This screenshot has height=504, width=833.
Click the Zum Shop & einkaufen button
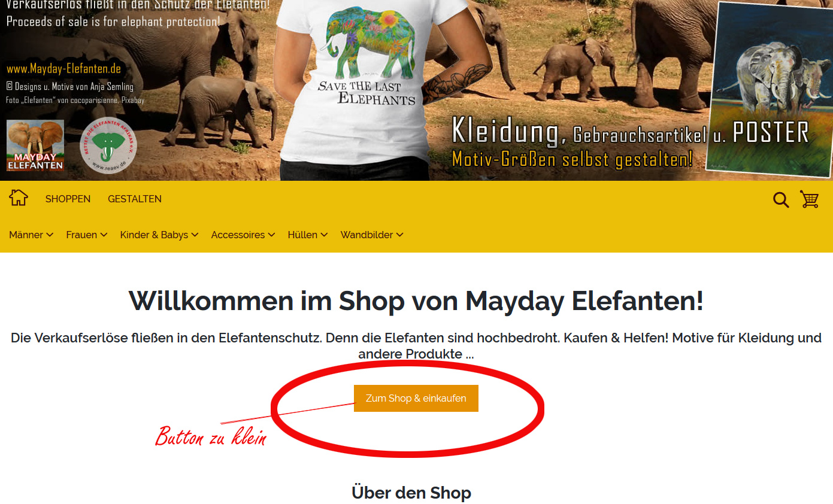point(416,398)
